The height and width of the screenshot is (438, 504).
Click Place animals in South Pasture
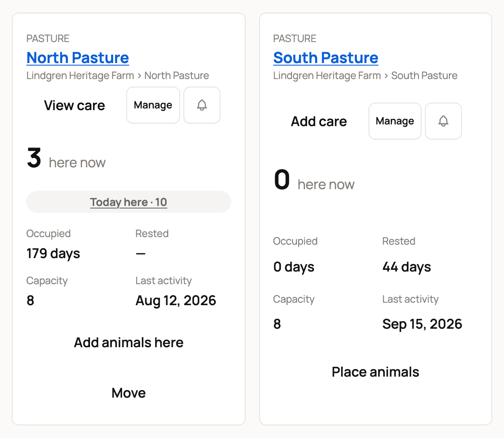point(375,372)
